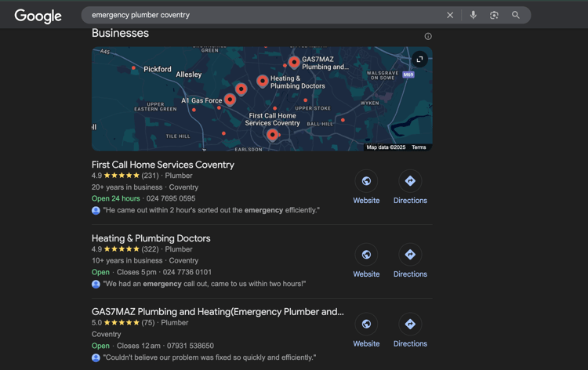Clear the search query with the X icon
Screen dimensions: 588x370
coord(450,15)
